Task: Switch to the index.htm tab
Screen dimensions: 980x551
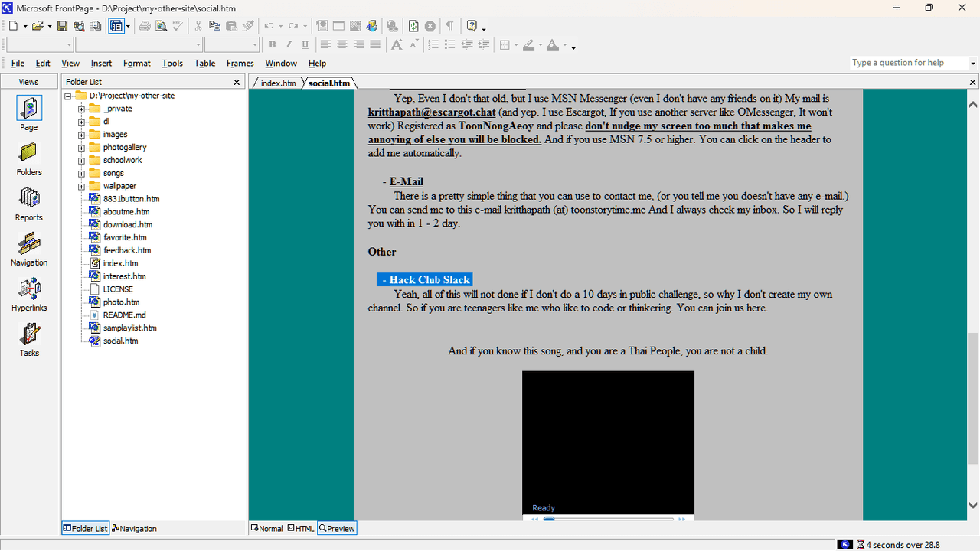Action: pos(277,83)
